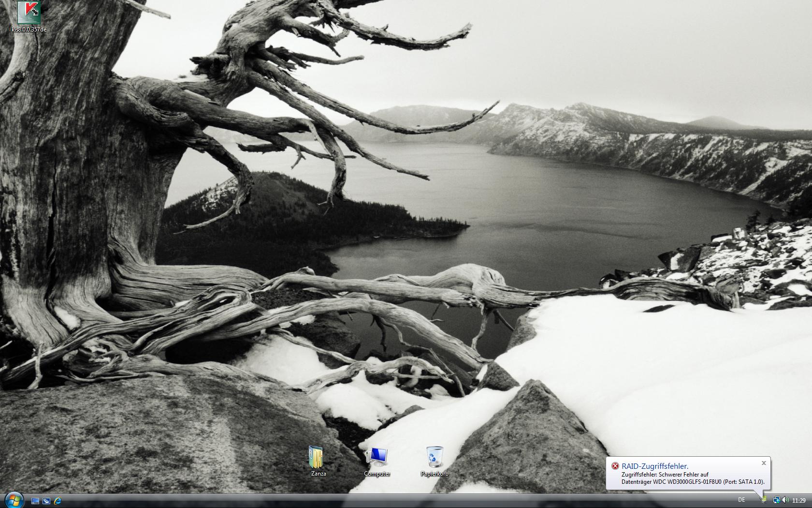Open the Windows Start orb
Screen dimensions: 812x508
point(14,500)
